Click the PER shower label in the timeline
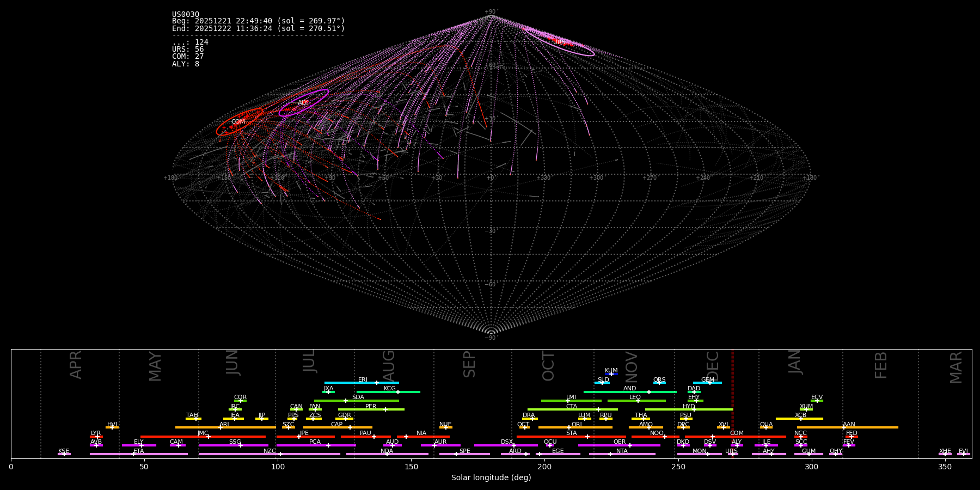980x490 pixels. (371, 407)
